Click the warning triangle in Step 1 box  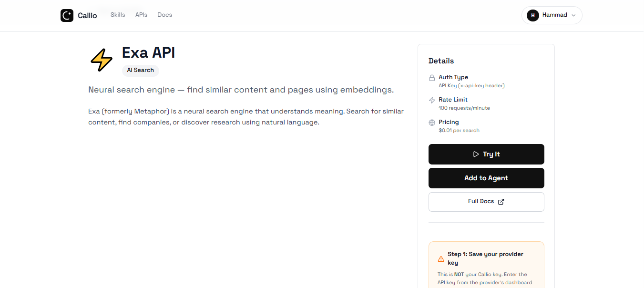(441, 259)
